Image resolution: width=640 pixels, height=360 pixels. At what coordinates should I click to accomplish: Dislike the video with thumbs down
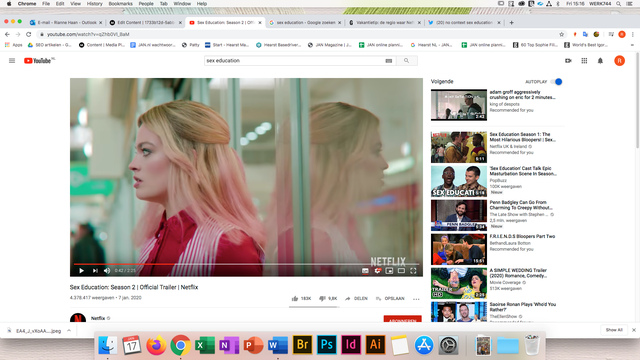(x=322, y=298)
